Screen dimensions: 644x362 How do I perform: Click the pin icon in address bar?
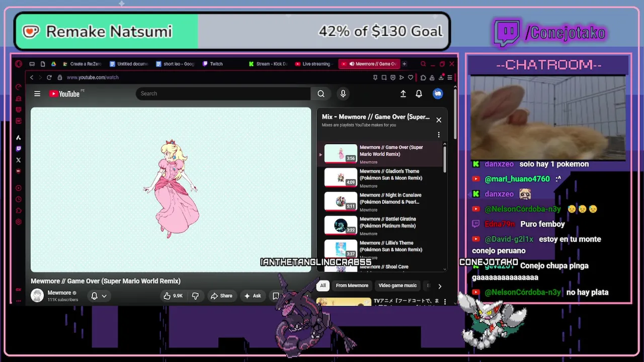click(x=375, y=77)
